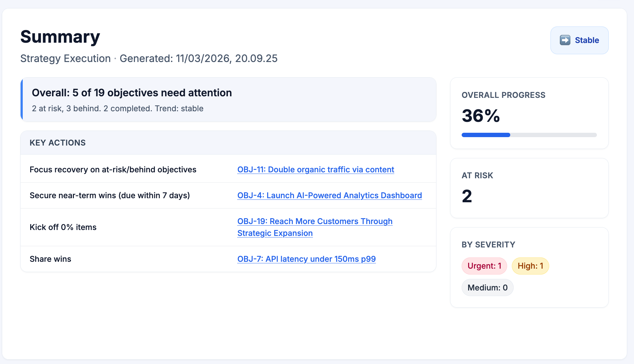Click the Kick off 0% items row
Image resolution: width=634 pixels, height=364 pixels.
[63, 227]
